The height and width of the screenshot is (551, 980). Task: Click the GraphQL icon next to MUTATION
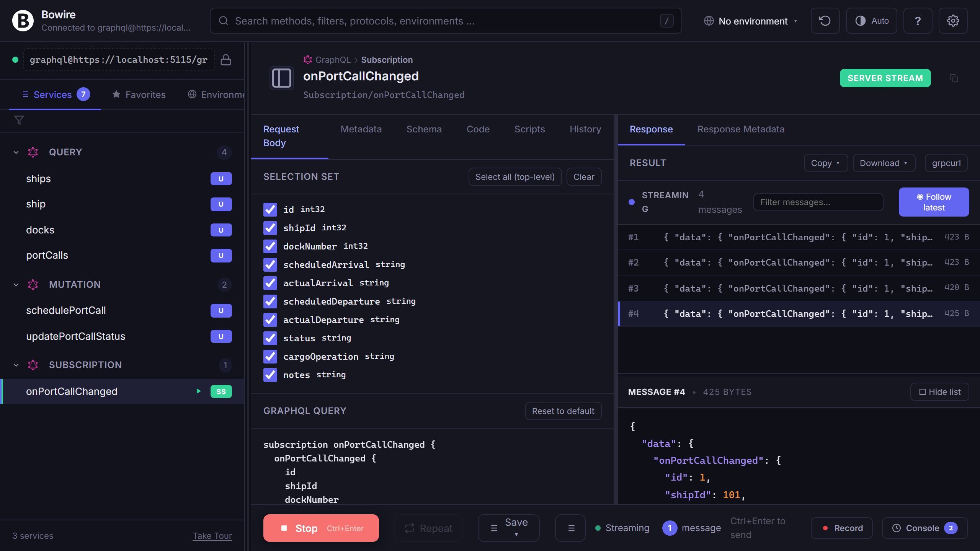click(33, 285)
